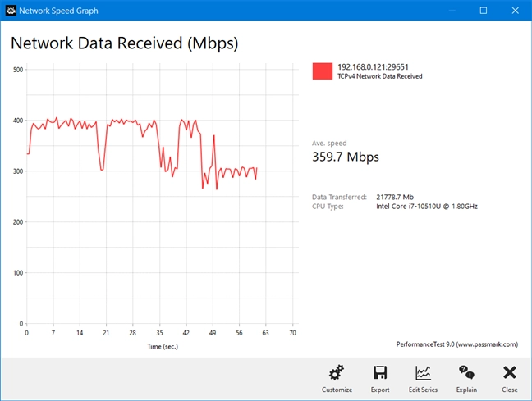Click the 49 x-axis tick label
This screenshot has width=532, height=401.
pyautogui.click(x=213, y=333)
